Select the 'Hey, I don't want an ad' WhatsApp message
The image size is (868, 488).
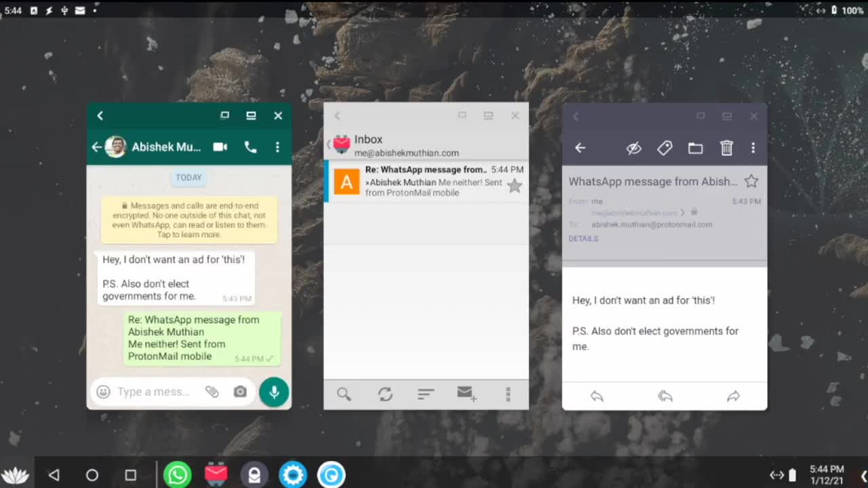(176, 278)
